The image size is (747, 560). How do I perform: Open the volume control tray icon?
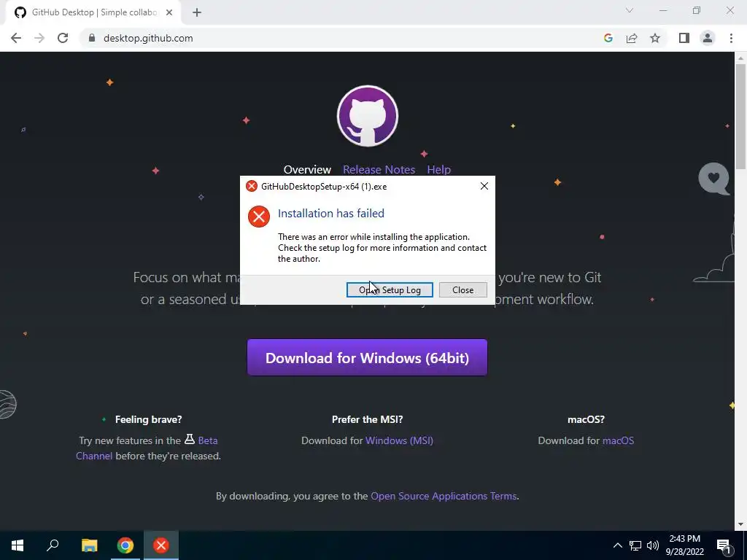[653, 545]
